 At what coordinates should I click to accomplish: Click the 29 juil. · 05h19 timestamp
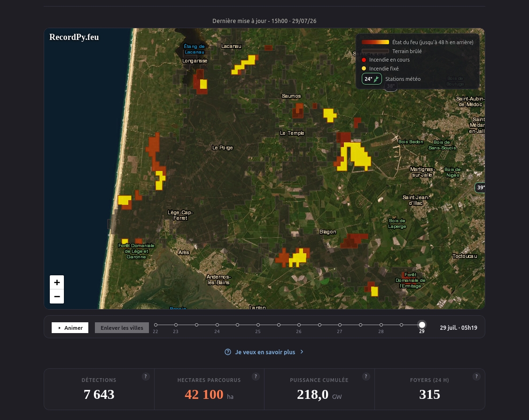pyautogui.click(x=459, y=327)
